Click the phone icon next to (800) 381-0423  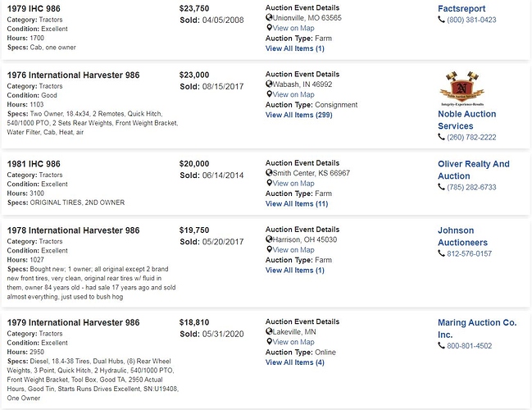click(441, 20)
